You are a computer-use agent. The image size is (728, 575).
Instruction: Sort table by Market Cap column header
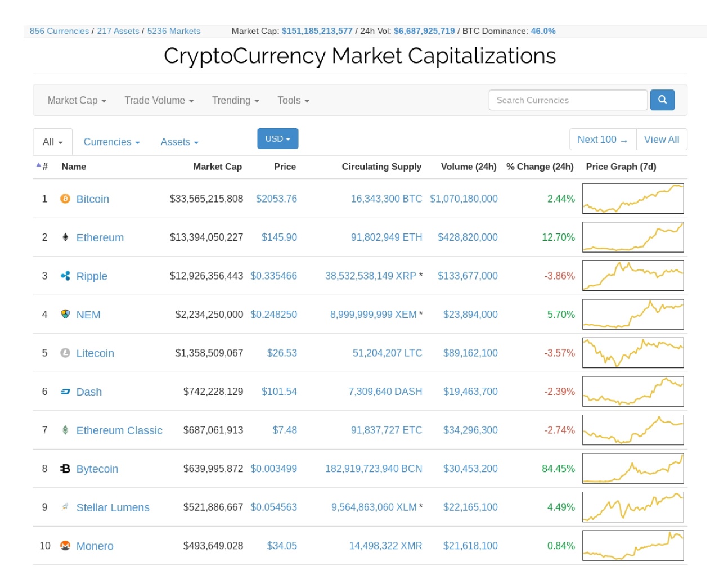pyautogui.click(x=218, y=167)
